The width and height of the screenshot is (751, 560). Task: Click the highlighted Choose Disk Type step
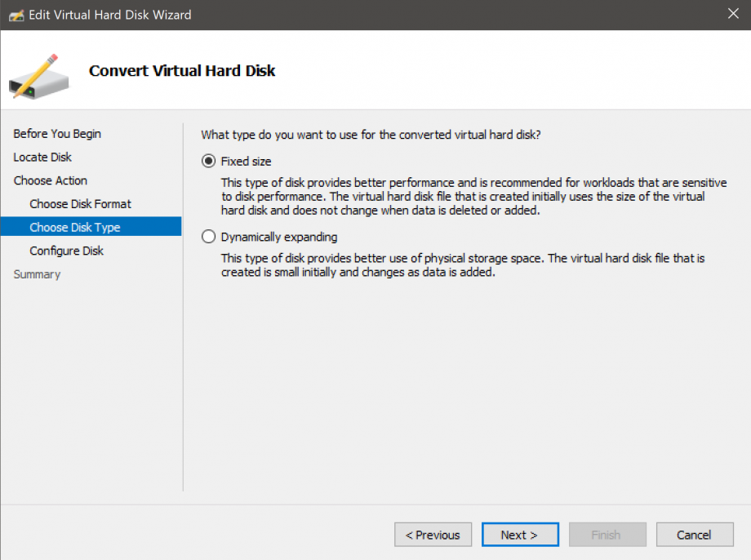[75, 227]
